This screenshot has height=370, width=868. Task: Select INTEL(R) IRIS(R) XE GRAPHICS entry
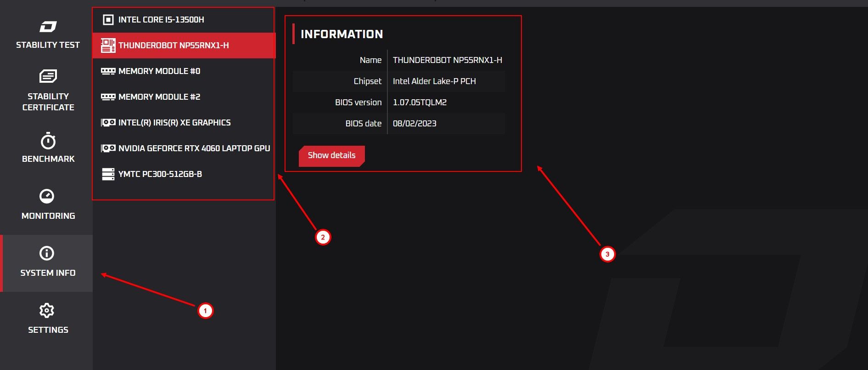point(184,123)
